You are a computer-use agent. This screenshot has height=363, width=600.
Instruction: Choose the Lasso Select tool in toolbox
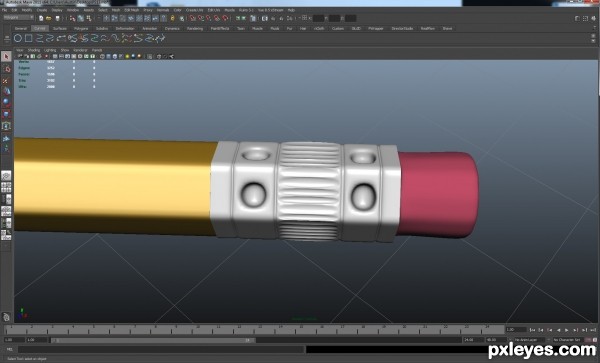[6, 68]
